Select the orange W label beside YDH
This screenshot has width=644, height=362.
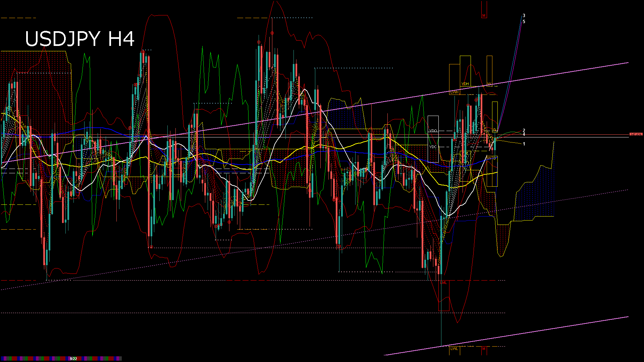(489, 84)
